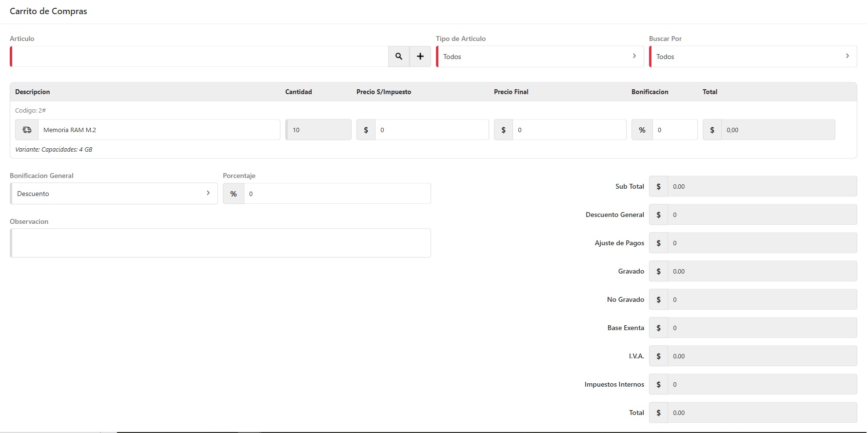Click the Memoria RAM M.2 description field
This screenshot has width=868, height=433.
159,130
